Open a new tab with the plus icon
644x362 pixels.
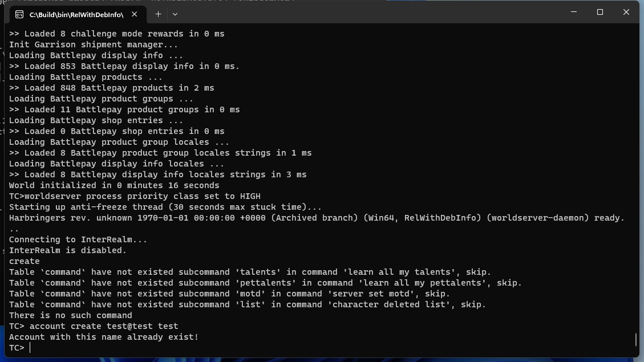point(158,14)
